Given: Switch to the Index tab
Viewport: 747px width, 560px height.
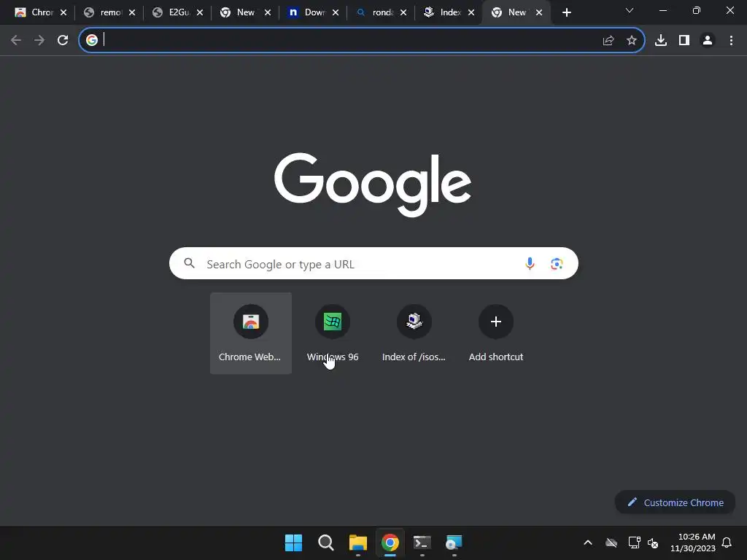Looking at the screenshot, I should coord(444,12).
